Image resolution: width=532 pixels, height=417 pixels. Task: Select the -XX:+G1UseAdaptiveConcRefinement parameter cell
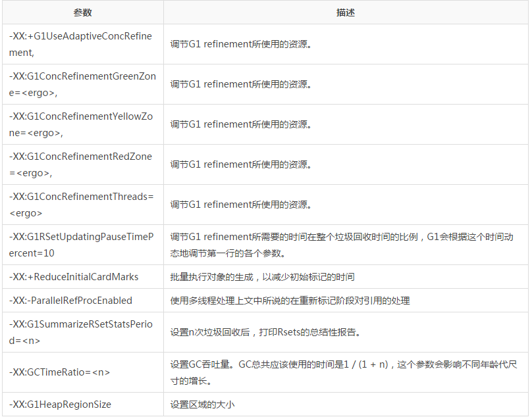click(83, 44)
